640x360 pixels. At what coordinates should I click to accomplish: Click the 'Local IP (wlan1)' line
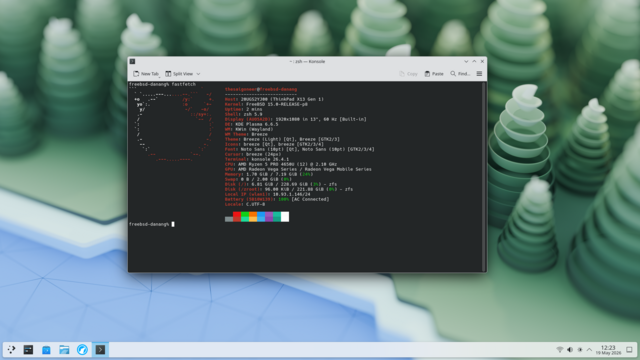point(267,194)
